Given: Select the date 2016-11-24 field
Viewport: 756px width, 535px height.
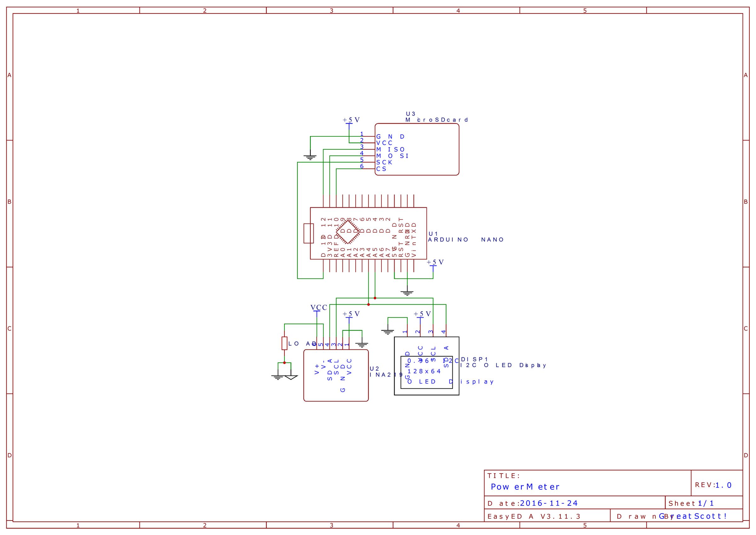Looking at the screenshot, I should pos(549,503).
